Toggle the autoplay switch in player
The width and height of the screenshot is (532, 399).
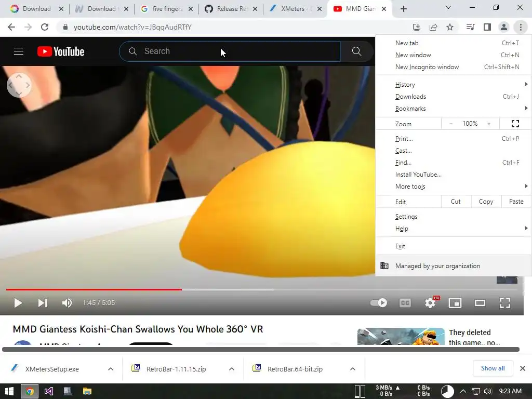pyautogui.click(x=379, y=303)
